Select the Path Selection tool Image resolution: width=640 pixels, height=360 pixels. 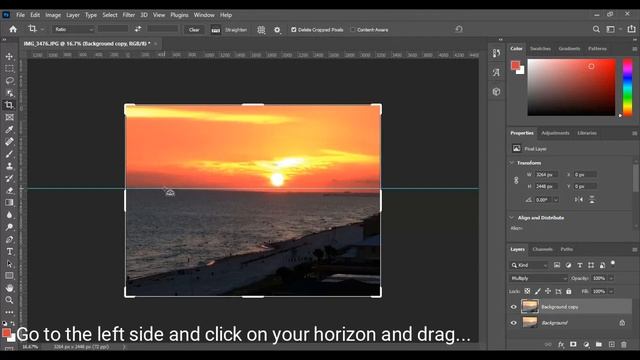point(9,264)
